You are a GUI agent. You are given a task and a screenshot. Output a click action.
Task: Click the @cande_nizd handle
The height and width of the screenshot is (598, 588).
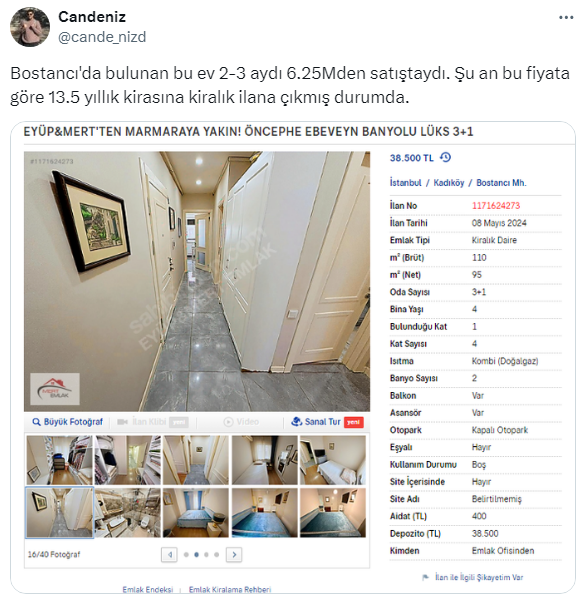tap(102, 37)
